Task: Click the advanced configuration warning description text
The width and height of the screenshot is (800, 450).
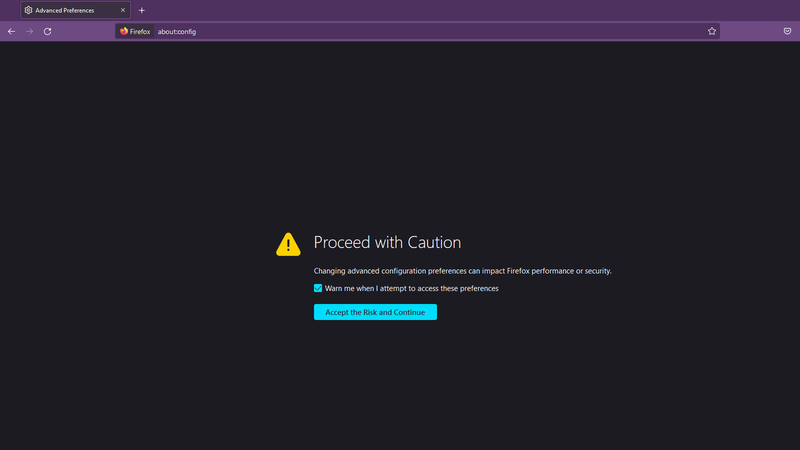Action: pos(462,271)
